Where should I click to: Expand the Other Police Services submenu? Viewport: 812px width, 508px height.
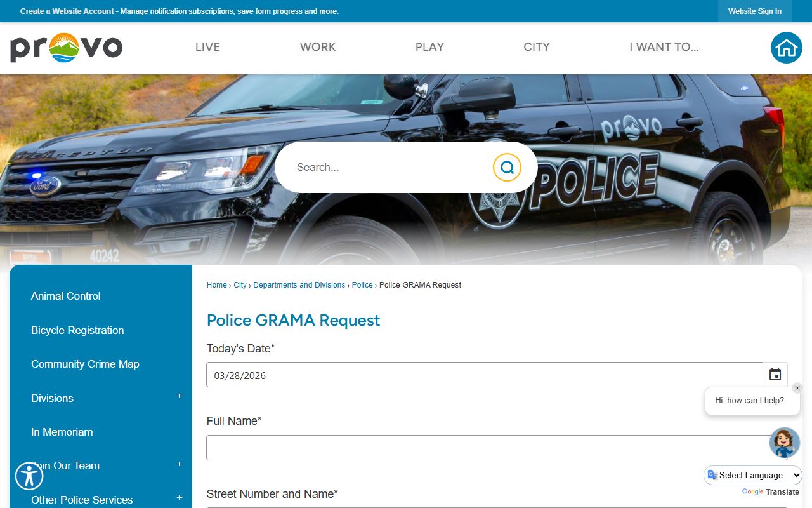click(x=180, y=498)
